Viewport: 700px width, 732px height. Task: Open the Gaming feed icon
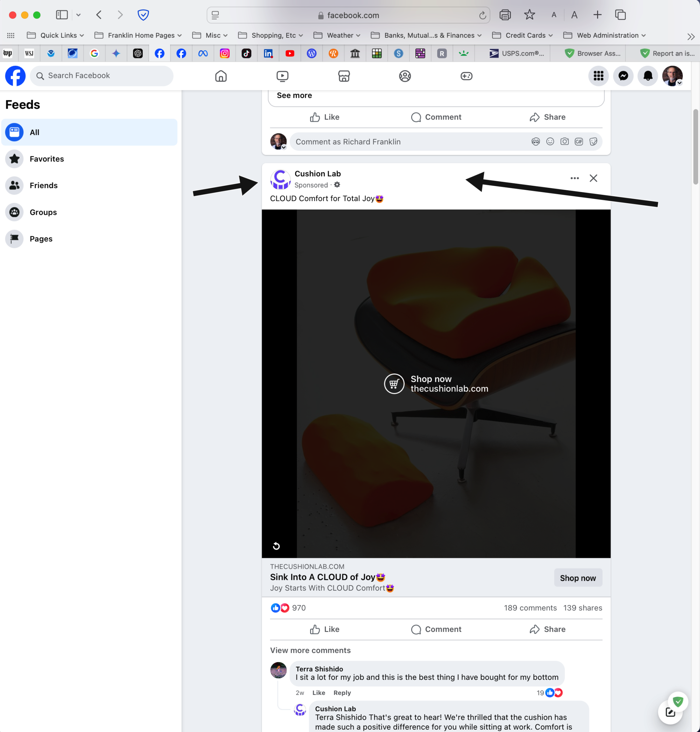466,76
